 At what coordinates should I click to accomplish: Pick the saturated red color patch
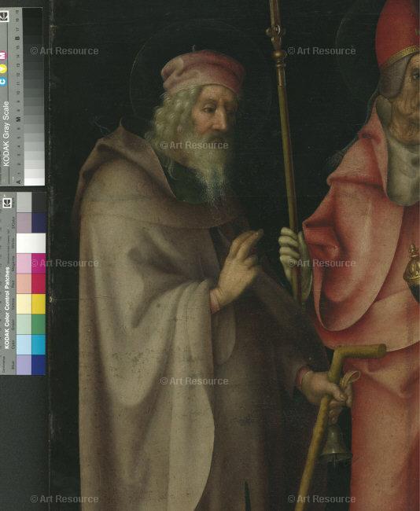tap(39, 284)
